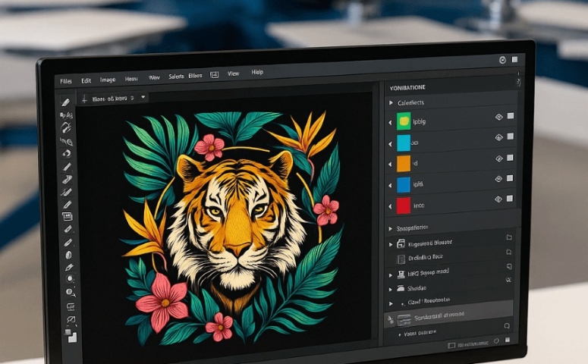Expand the Snaopatiorier section
Screen dimensions: 588x364
391,227
